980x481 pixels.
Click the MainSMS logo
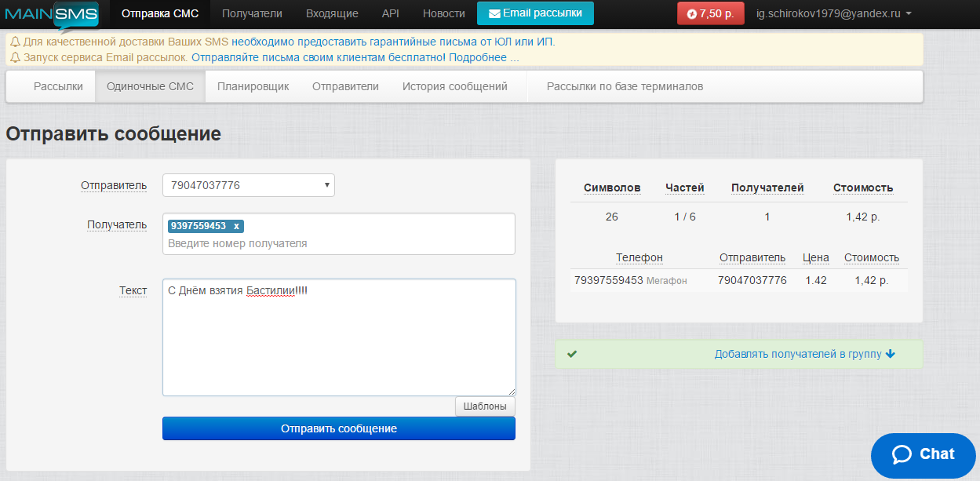(51, 14)
